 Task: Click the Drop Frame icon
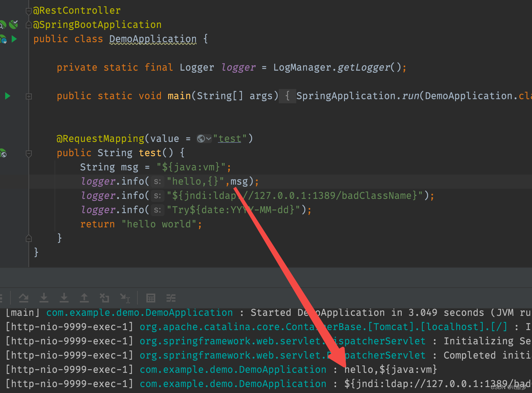pyautogui.click(x=104, y=298)
